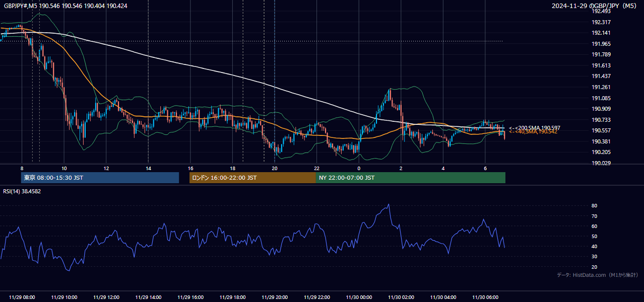644x302 pixels.
Task: Click the データ: HistData.com source credit
Action: click(598, 275)
